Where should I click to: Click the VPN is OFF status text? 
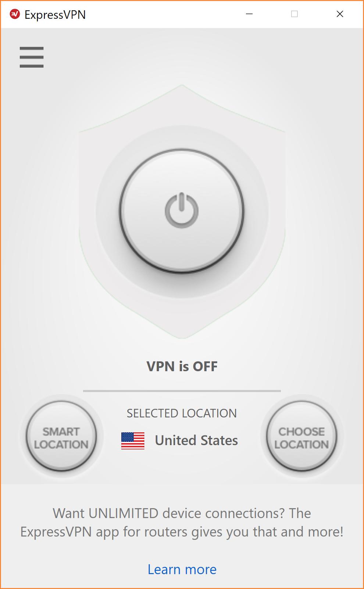pos(182,366)
